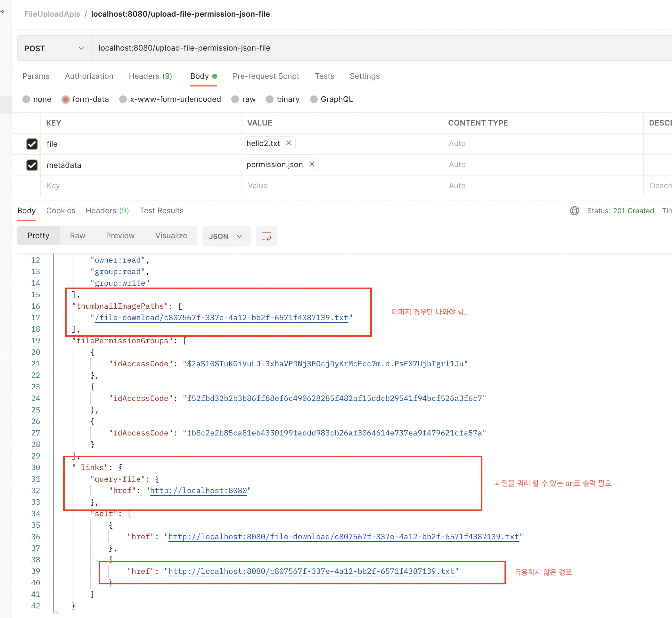Click the globe network icon near Status
This screenshot has width=672, height=618.
[574, 211]
